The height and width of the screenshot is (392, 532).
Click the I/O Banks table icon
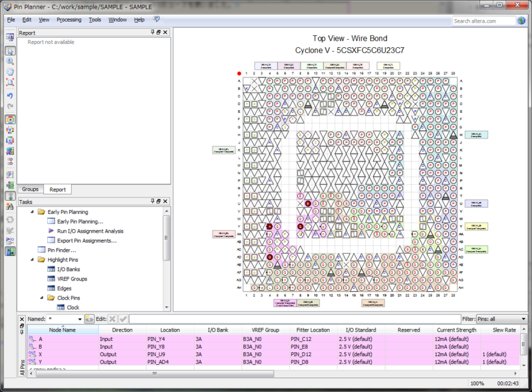tap(51, 269)
